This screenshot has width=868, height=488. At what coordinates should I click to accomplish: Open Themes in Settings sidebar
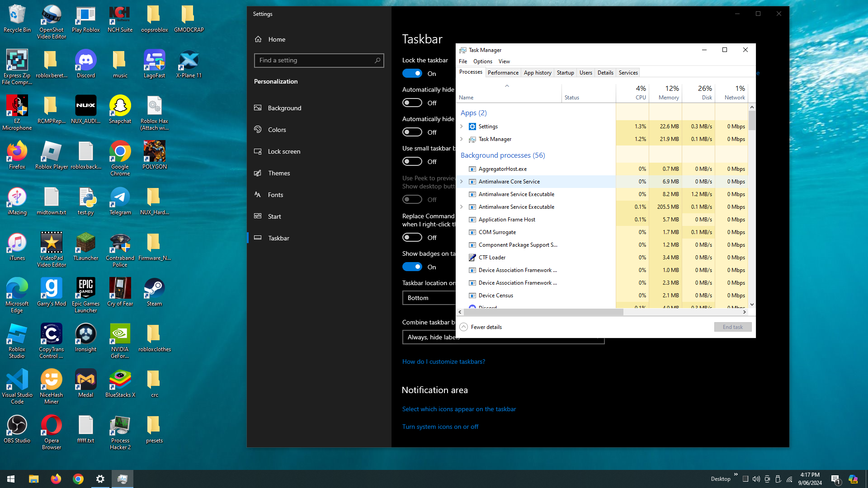[x=278, y=173]
